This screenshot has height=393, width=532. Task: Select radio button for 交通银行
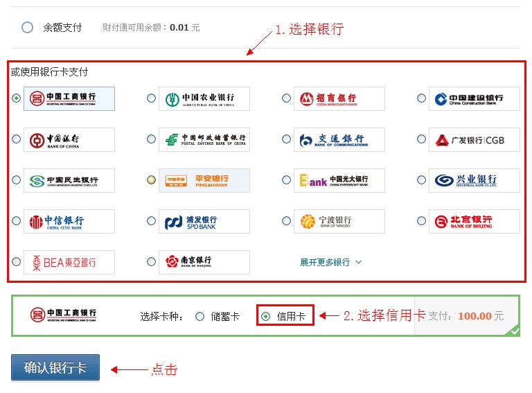pyautogui.click(x=286, y=139)
